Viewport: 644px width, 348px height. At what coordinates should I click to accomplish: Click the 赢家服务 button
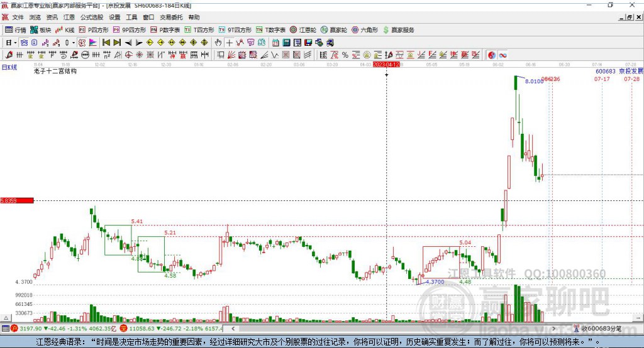398,30
